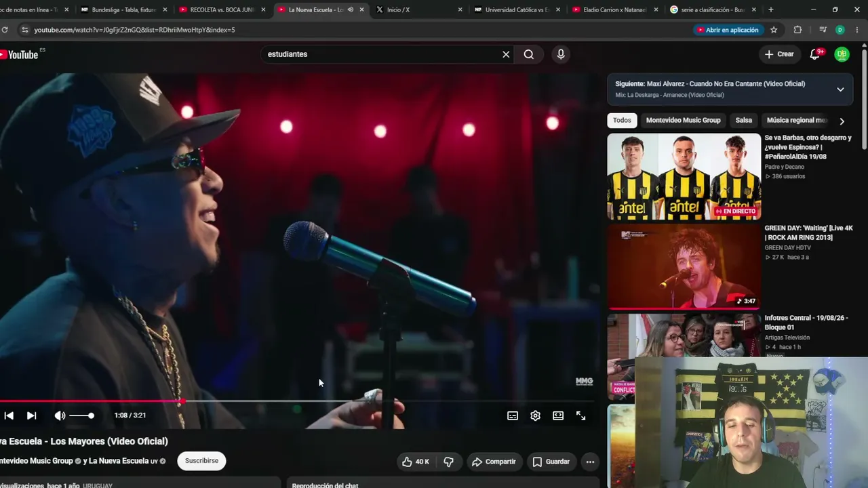Open 'Se va Barbas, otro desgarro' video title

pos(808,147)
